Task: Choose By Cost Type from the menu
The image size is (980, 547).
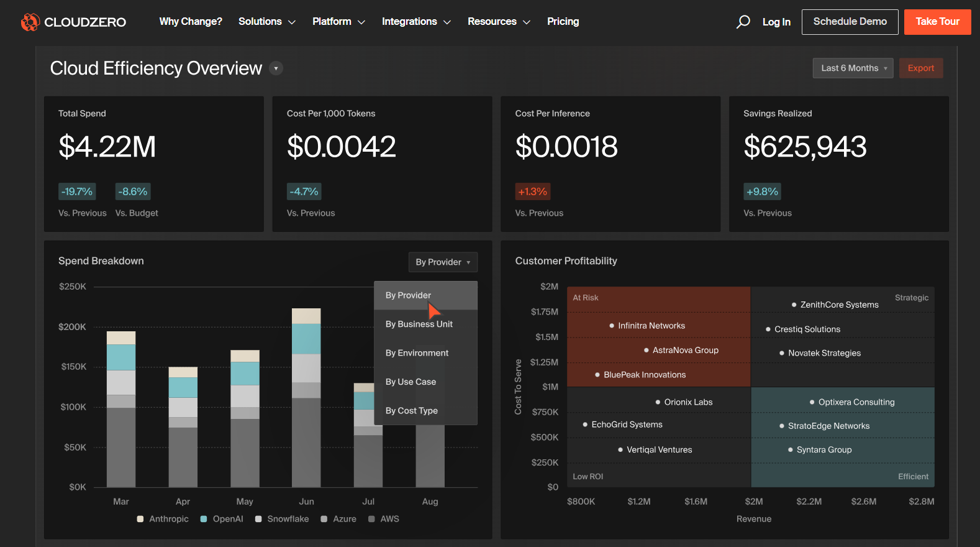Action: coord(411,411)
